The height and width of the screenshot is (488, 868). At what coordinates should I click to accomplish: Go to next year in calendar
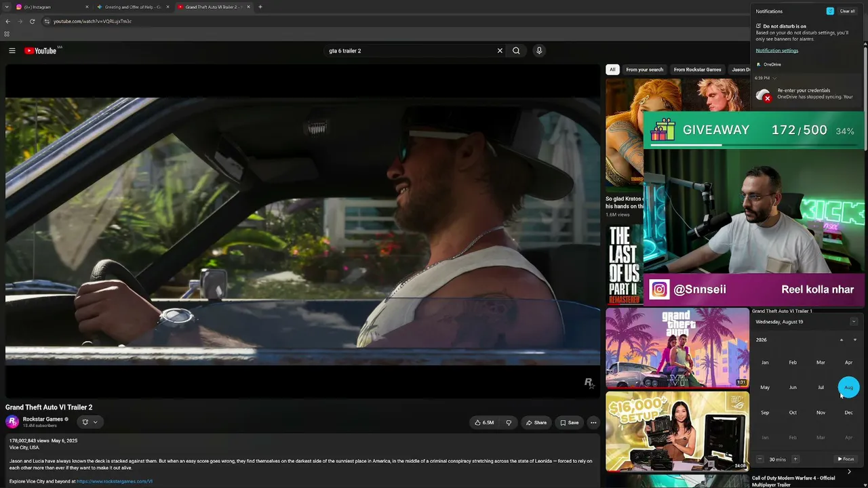(854, 340)
